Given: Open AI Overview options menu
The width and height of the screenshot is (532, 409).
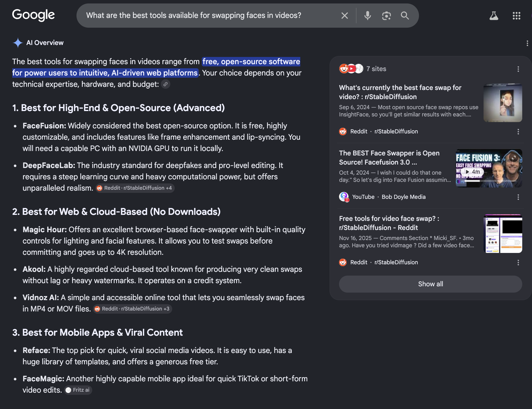Looking at the screenshot, I should point(527,43).
